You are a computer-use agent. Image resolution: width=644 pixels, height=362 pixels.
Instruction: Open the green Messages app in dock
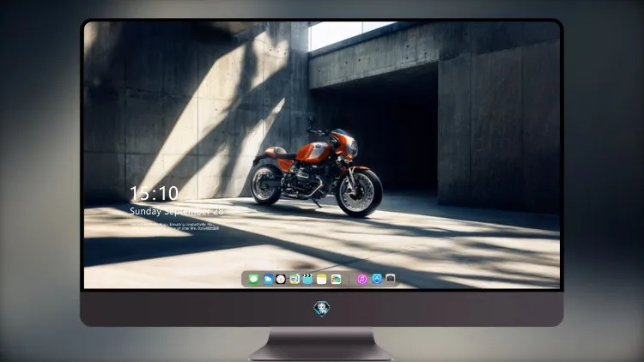point(253,279)
